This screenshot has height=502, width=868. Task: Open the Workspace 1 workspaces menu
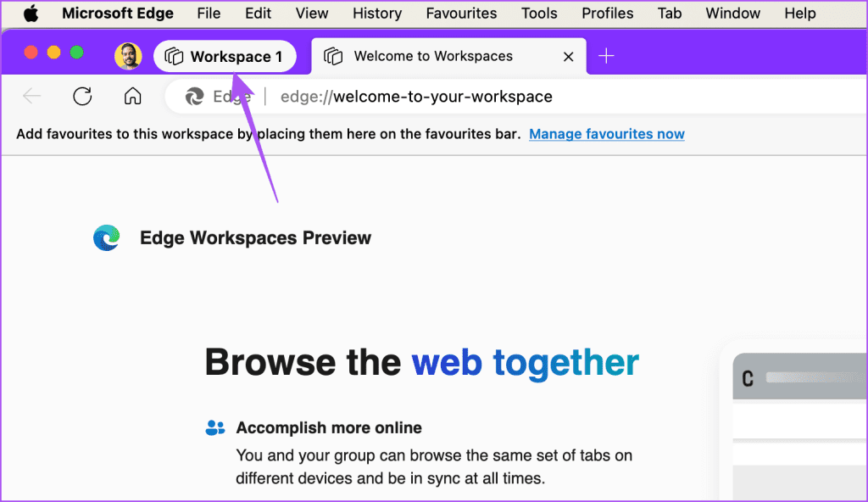pyautogui.click(x=225, y=56)
